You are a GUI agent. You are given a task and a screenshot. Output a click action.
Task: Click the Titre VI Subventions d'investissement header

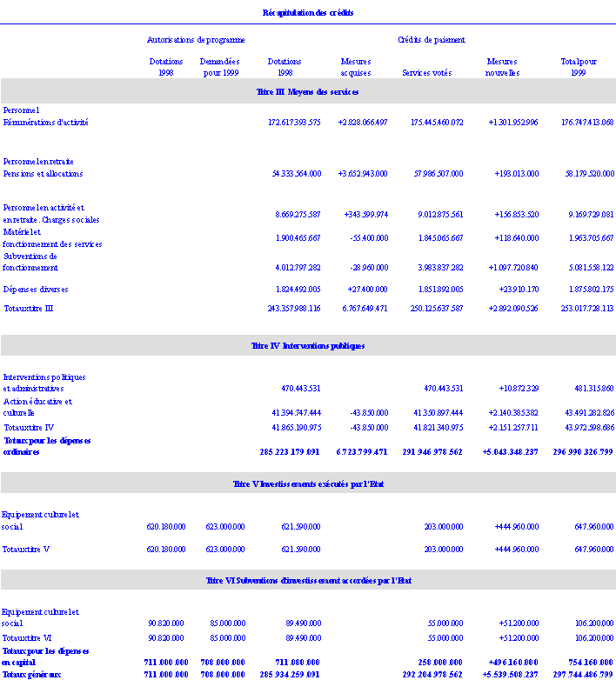pos(307,580)
